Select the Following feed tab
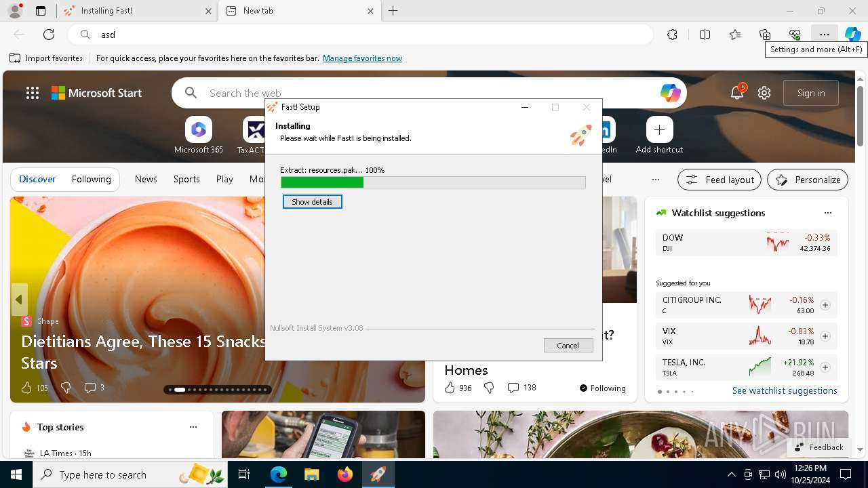868x488 pixels. 91,180
